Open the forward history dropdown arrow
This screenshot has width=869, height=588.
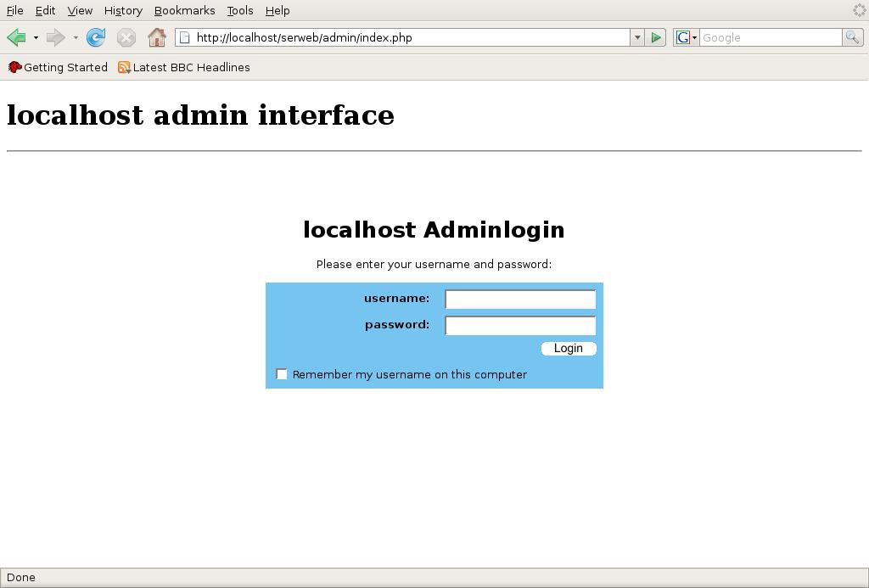(x=76, y=37)
